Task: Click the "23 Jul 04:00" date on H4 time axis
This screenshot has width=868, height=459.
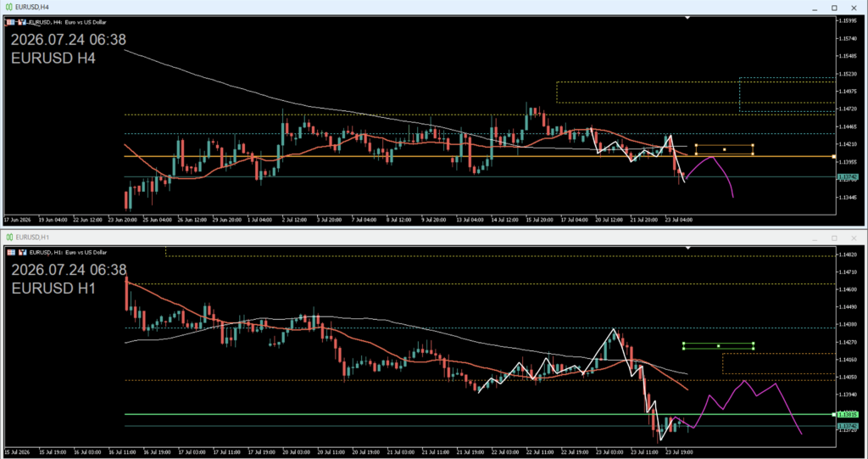Action: click(x=679, y=220)
